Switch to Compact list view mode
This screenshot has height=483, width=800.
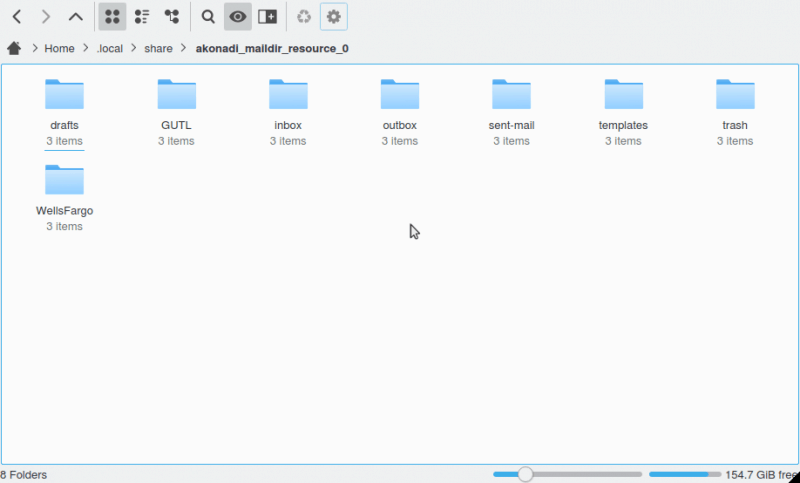(x=141, y=16)
